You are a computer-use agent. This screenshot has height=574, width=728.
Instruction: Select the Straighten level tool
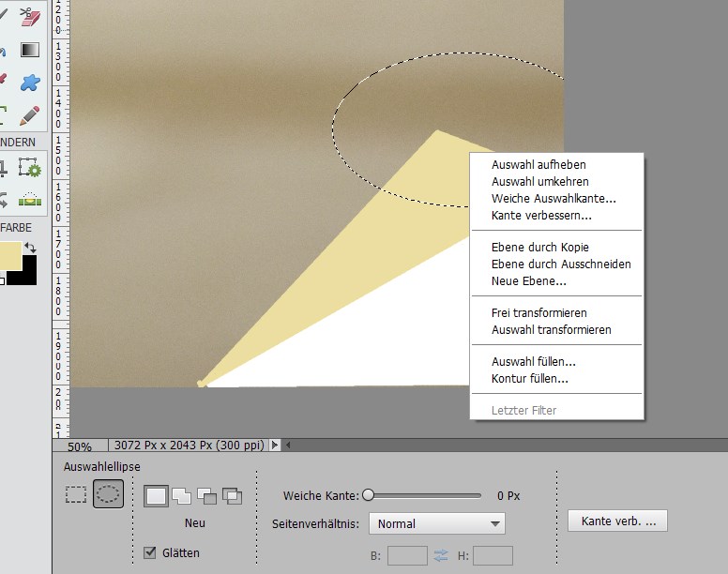pos(30,200)
